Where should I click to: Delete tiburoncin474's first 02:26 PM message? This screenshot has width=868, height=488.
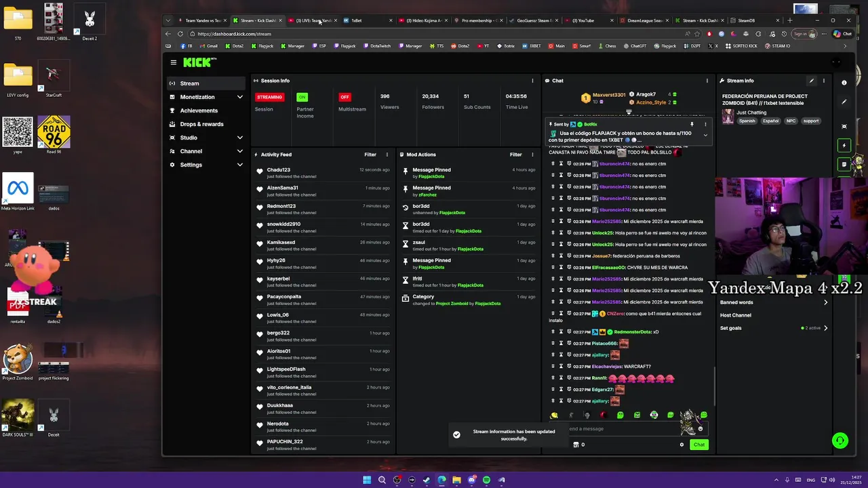coord(553,164)
